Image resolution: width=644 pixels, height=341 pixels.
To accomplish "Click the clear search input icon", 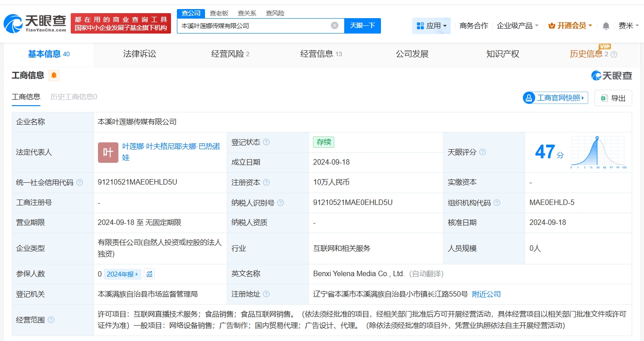I will click(335, 25).
